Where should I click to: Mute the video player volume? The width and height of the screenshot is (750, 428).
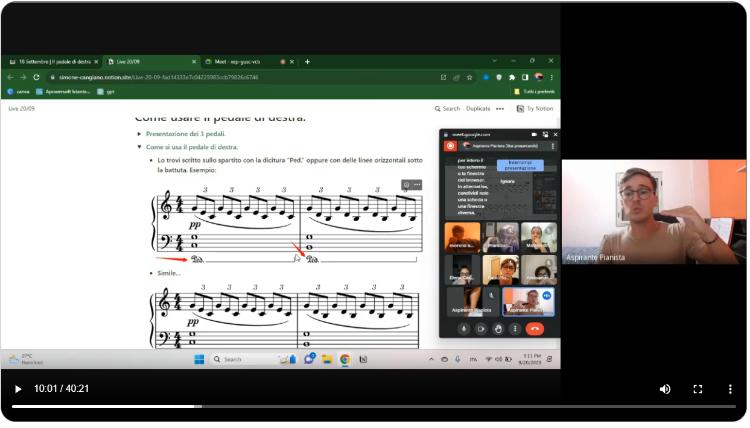[665, 389]
